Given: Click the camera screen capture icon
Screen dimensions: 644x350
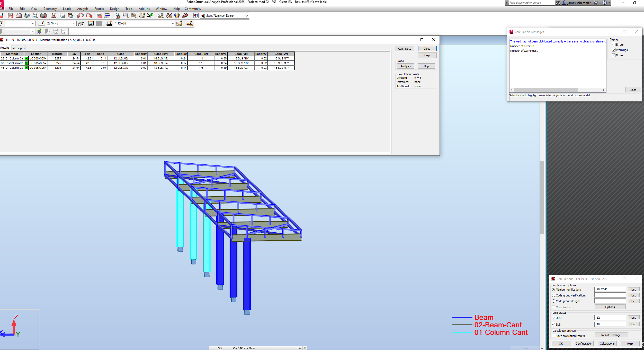Looking at the screenshot, I should [x=43, y=16].
